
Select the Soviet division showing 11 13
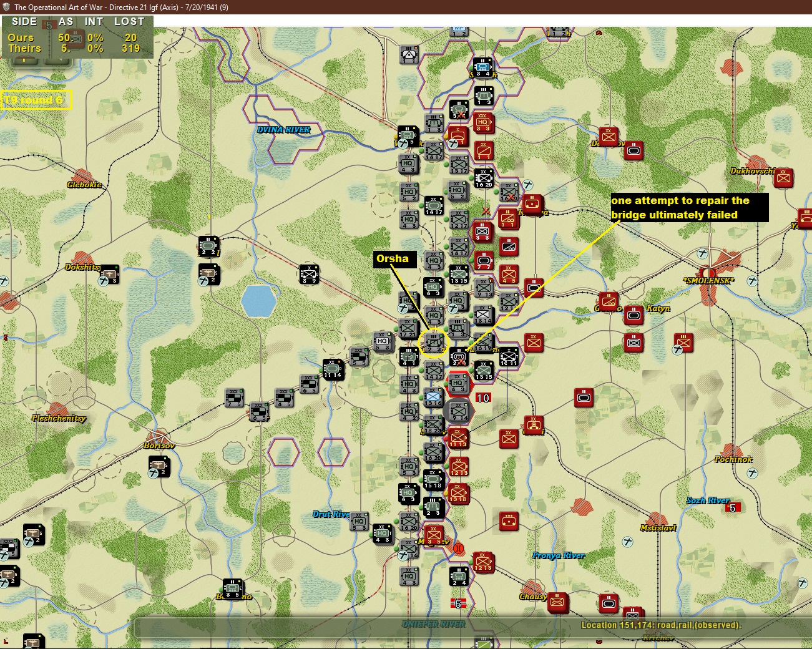point(458,439)
